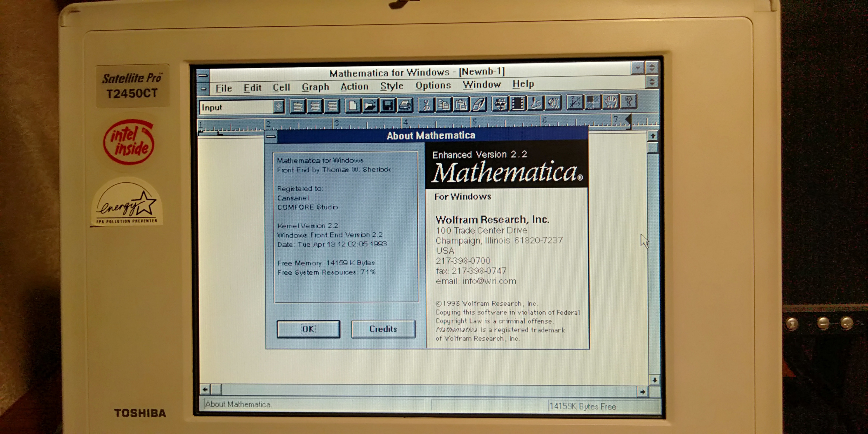Screen dimensions: 868x434
Task: Open the Cell menu
Action: 281,87
